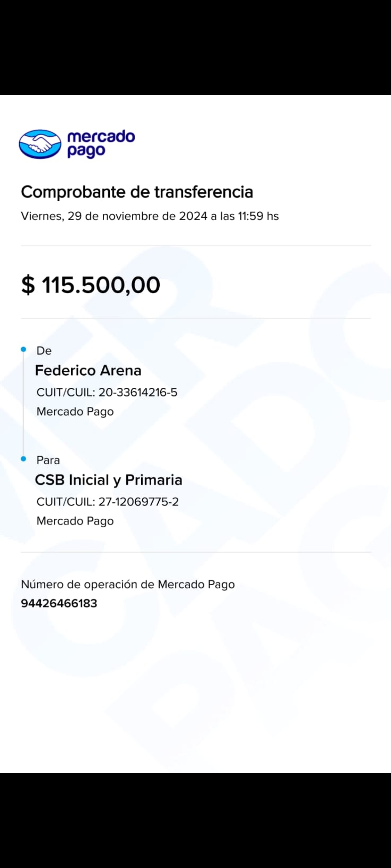Select the "Comprobante de transferencia" heading
The height and width of the screenshot is (868, 391).
tap(137, 192)
